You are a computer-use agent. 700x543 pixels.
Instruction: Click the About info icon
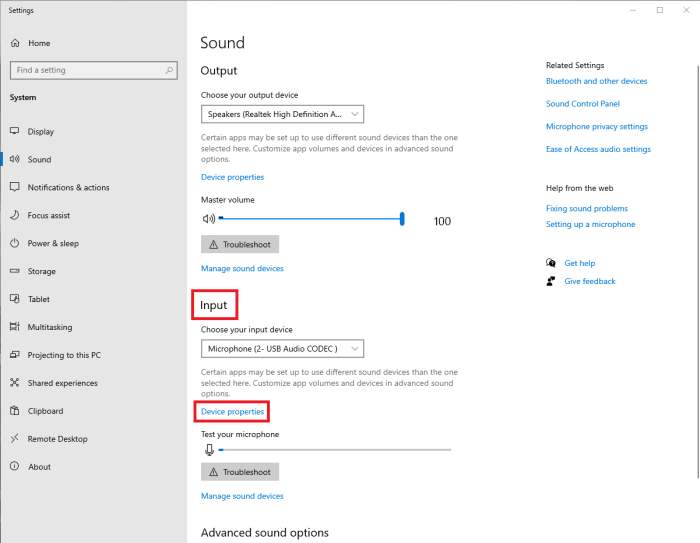coord(15,466)
